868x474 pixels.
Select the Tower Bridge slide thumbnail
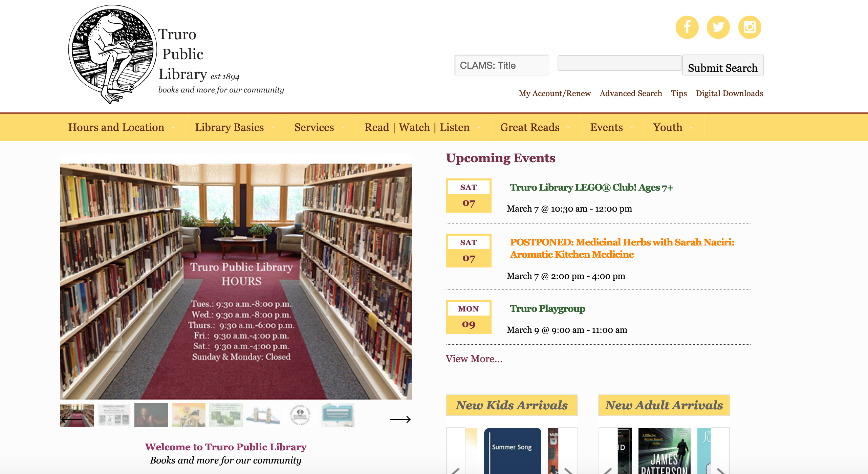click(x=263, y=415)
